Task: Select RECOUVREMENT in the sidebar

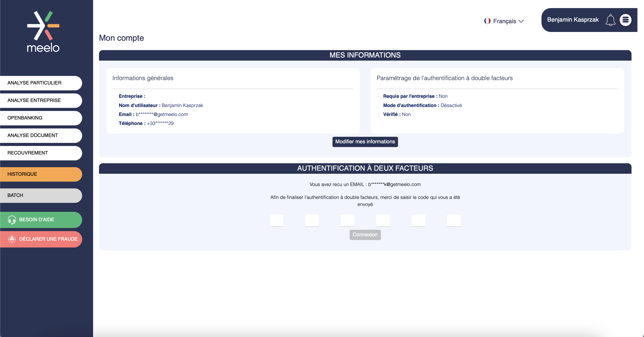Action: tap(41, 153)
